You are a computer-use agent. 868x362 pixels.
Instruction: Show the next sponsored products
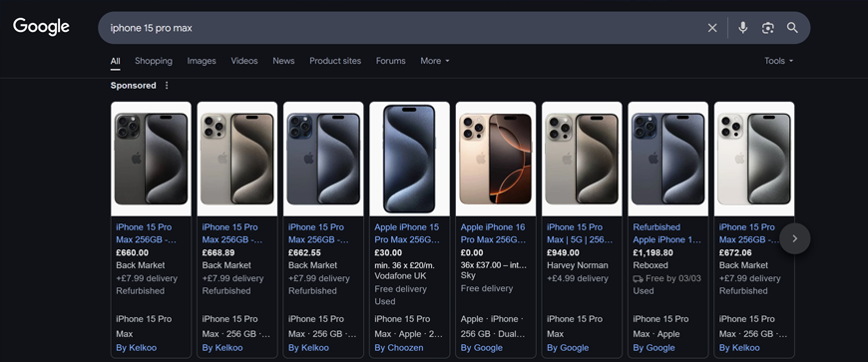coord(794,238)
